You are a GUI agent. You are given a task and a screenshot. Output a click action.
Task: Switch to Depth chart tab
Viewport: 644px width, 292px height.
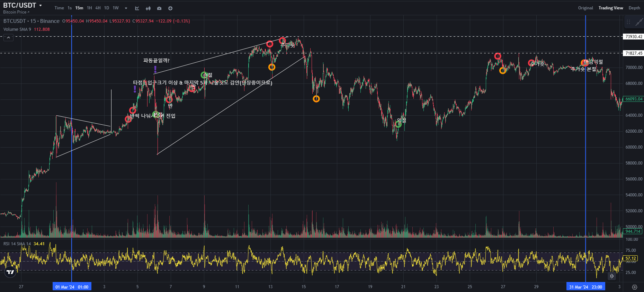(634, 8)
